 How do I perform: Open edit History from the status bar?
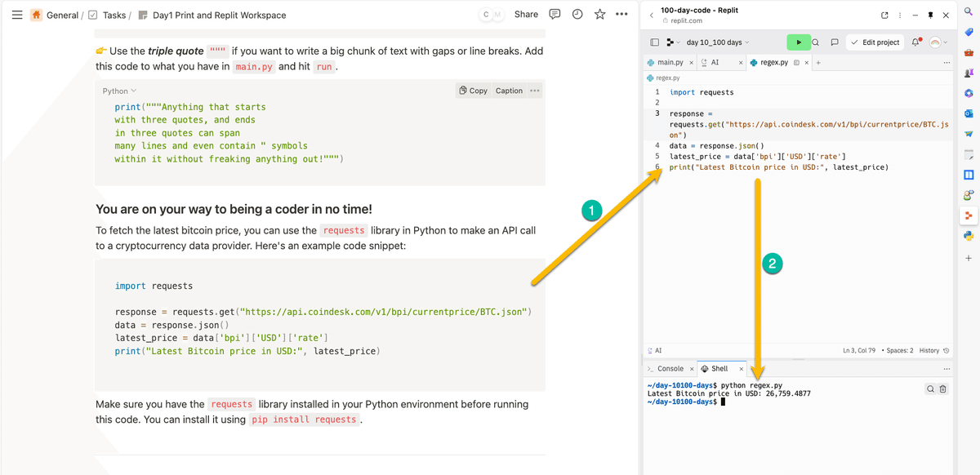(931, 350)
